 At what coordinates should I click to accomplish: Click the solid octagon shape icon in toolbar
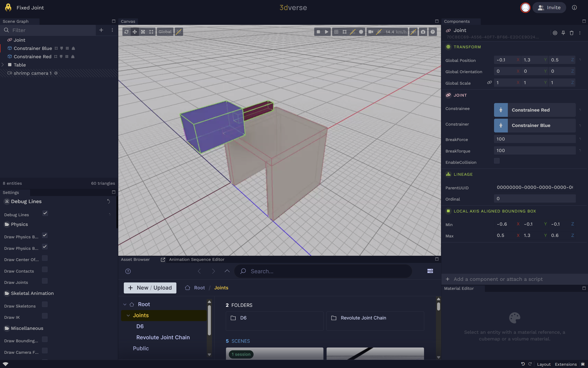point(361,32)
